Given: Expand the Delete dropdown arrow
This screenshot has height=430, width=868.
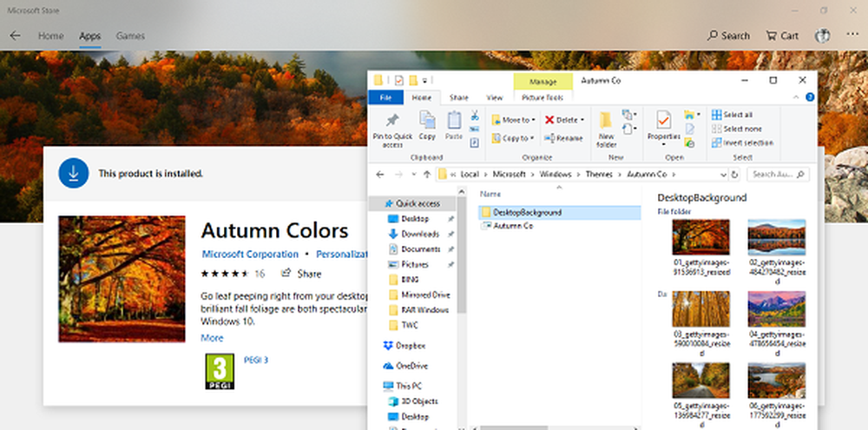Looking at the screenshot, I should click(582, 120).
